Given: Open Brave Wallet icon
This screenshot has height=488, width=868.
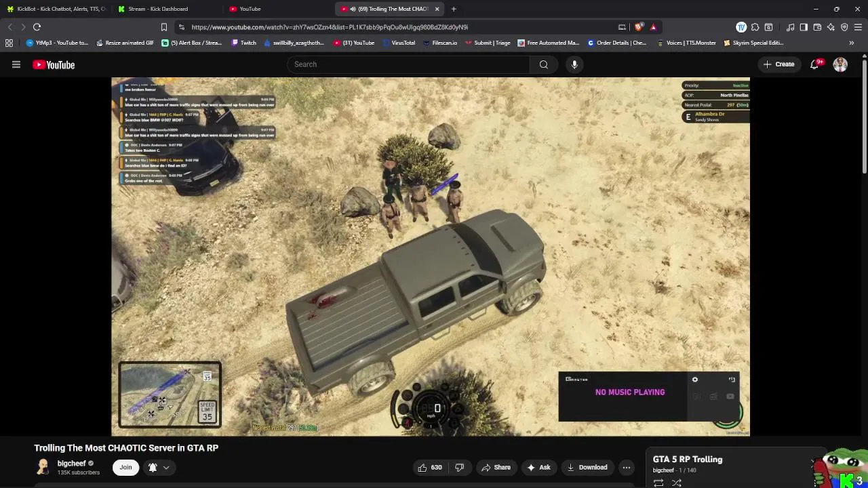Looking at the screenshot, I should [x=817, y=27].
